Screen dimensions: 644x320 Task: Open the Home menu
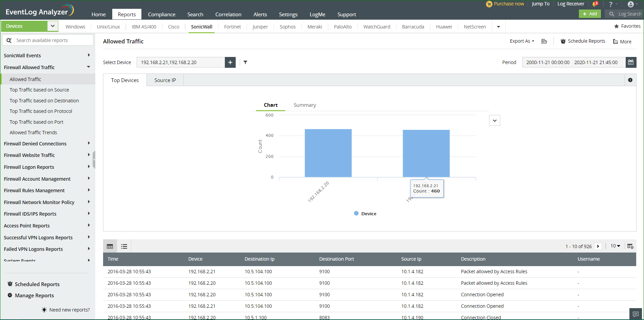99,14
